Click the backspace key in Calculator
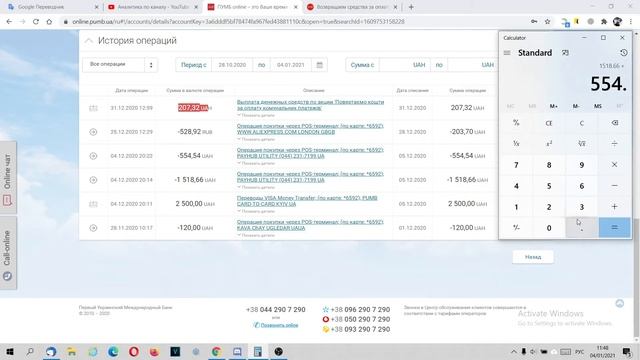 (615, 123)
